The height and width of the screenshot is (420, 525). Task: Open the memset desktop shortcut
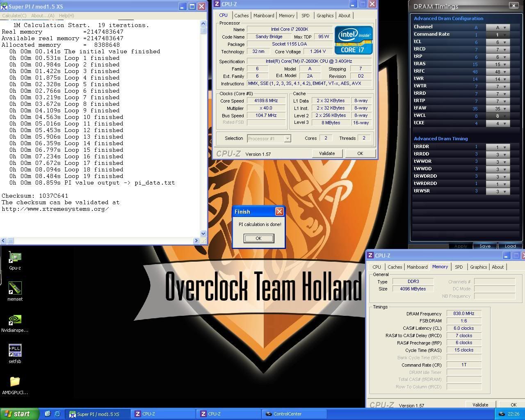15,292
